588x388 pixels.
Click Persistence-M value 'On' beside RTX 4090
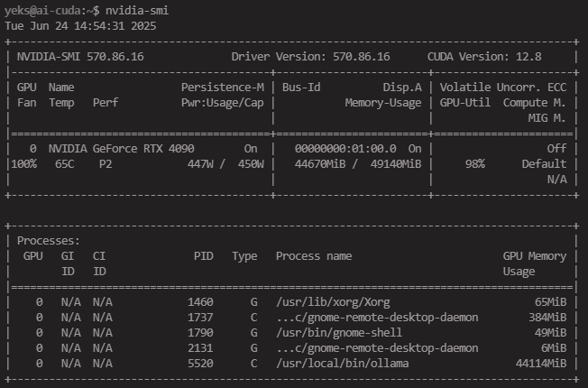tap(251, 149)
